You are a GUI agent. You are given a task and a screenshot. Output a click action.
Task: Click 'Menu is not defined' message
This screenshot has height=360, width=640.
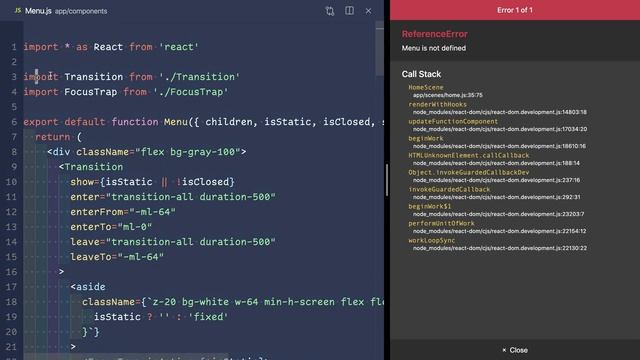click(433, 48)
